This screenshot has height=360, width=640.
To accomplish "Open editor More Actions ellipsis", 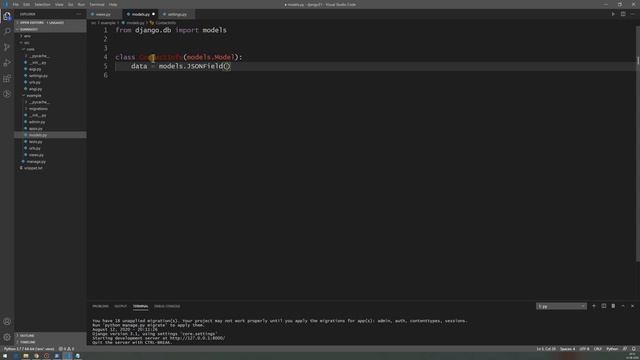I will [633, 14].
